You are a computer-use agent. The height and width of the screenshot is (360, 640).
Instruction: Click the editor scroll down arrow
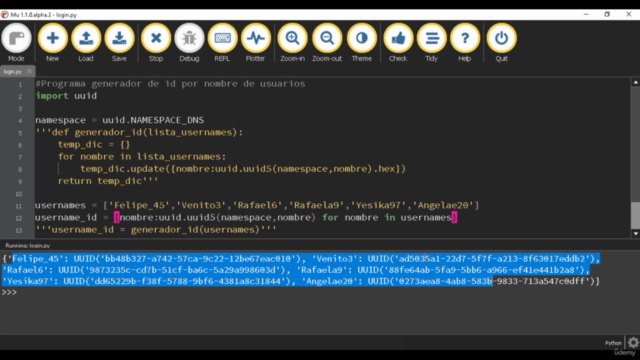tap(636, 233)
